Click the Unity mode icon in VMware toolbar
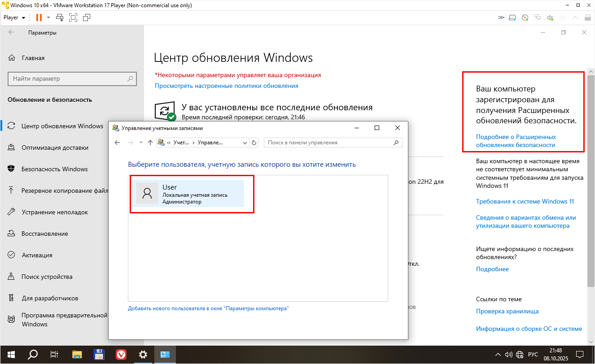Screen dimensions: 595x364 click(87, 17)
